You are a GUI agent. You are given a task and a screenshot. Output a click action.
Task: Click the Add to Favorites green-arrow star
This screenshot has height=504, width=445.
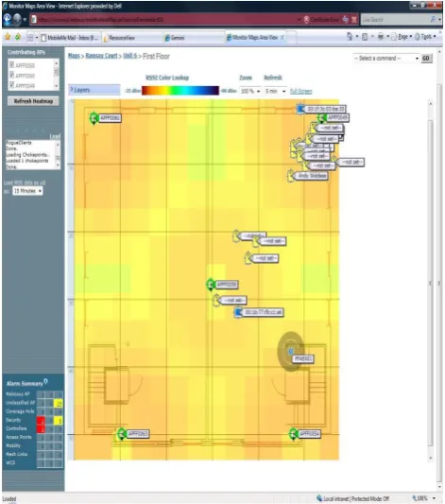(x=18, y=37)
